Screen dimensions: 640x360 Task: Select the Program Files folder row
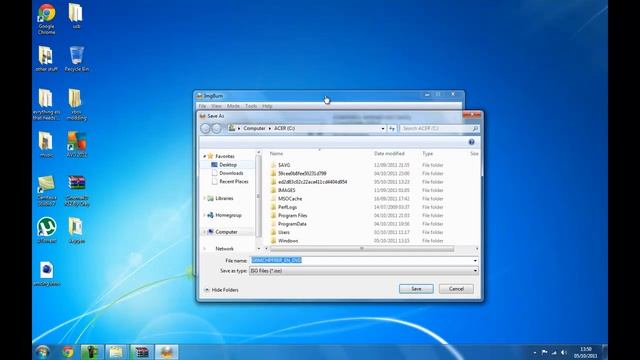(x=357, y=216)
